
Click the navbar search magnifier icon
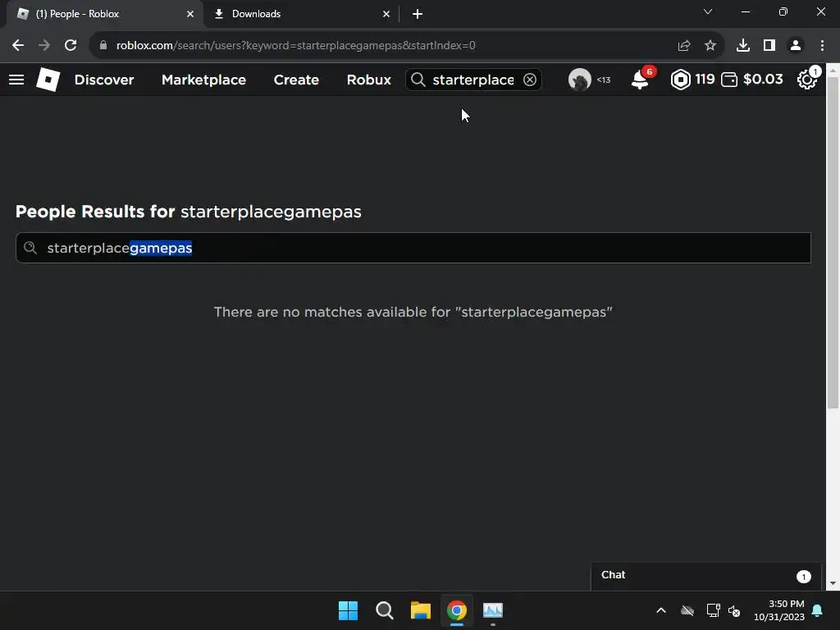(x=418, y=80)
